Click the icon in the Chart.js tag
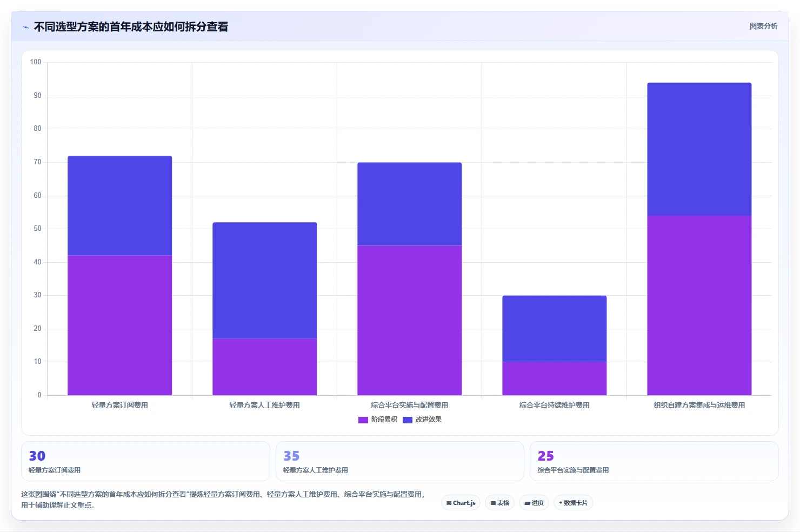 pos(449,503)
